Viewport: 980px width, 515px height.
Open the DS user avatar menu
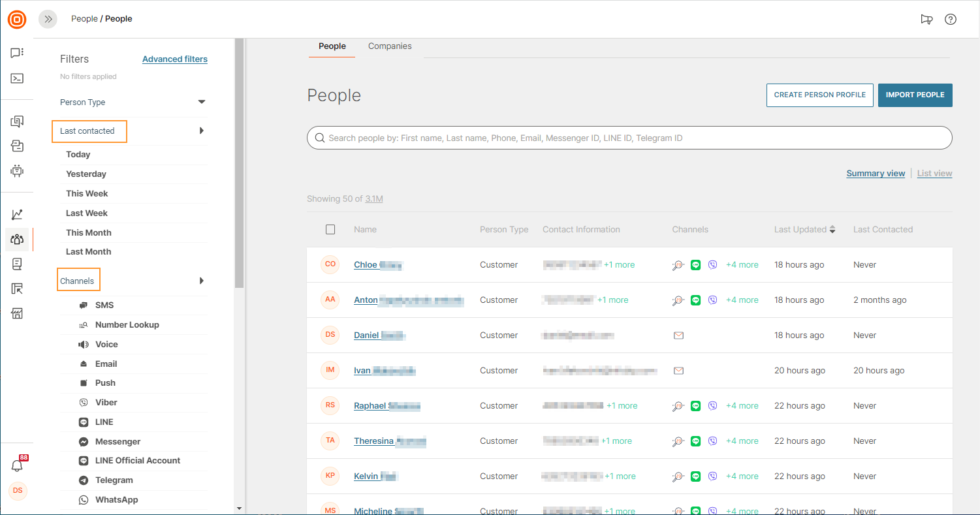(x=18, y=490)
